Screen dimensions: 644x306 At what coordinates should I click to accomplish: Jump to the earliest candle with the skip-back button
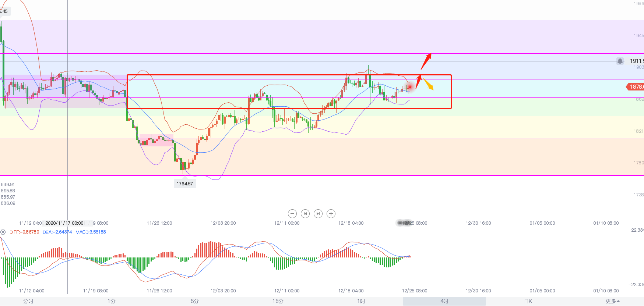coord(305,214)
